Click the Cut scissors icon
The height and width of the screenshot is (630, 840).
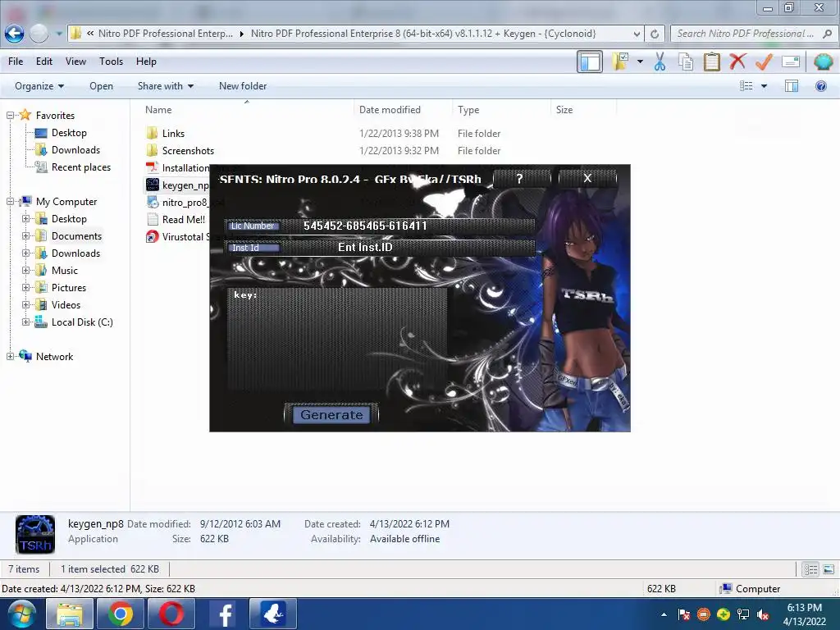tap(660, 62)
